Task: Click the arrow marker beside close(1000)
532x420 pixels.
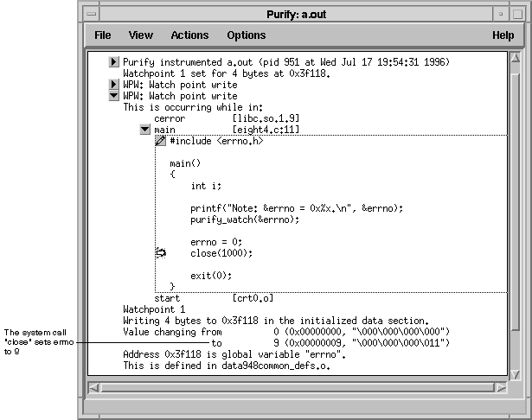Action: pyautogui.click(x=161, y=253)
